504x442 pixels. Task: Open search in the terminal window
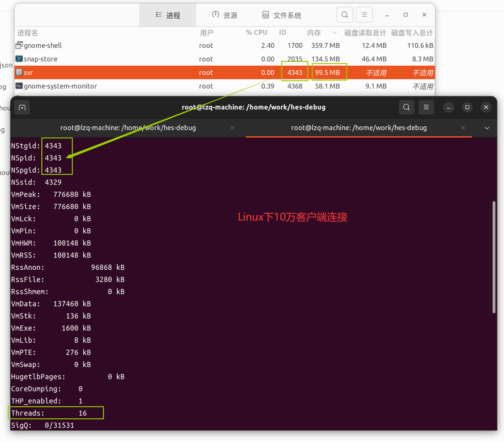406,107
